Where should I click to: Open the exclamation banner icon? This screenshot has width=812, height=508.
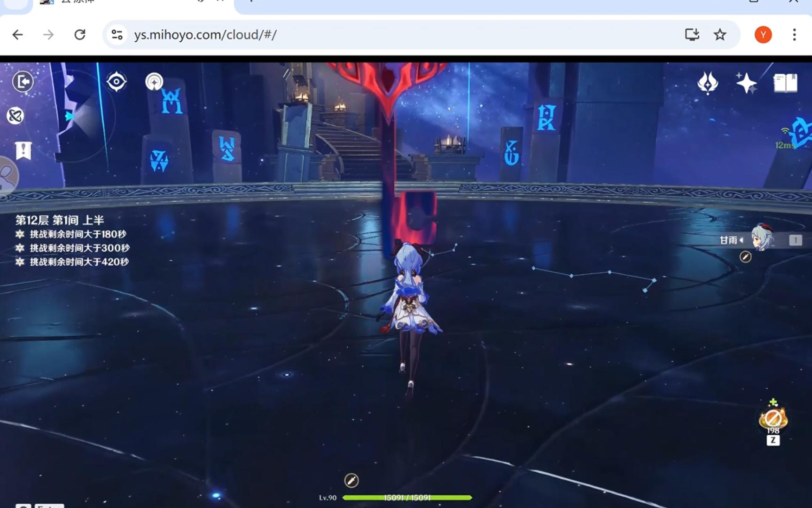[x=23, y=151]
